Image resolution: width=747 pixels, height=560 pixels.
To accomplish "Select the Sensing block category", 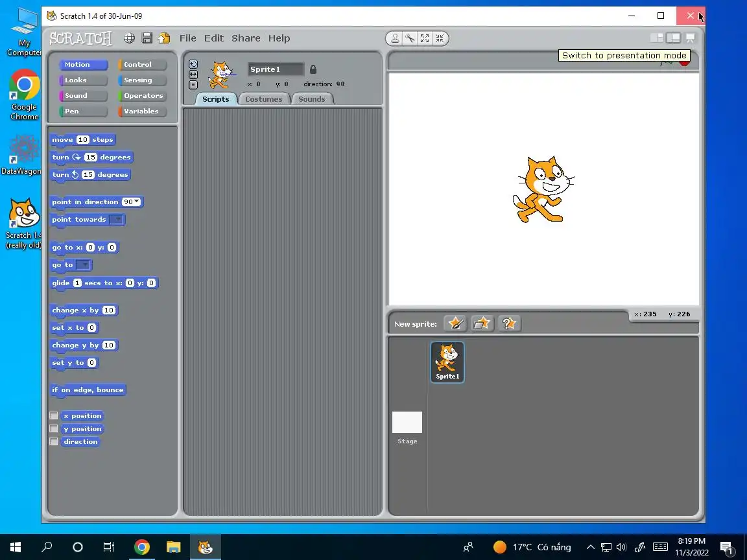I will [143, 80].
